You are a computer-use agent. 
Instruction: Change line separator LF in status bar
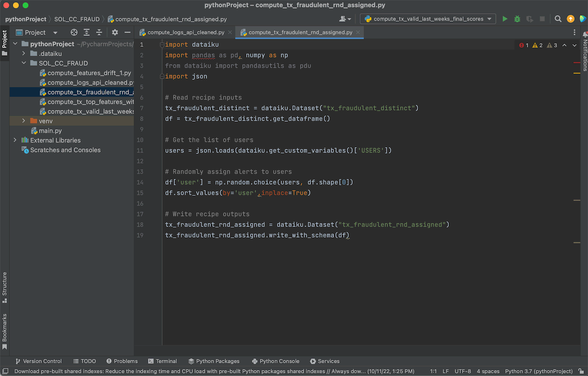click(446, 371)
